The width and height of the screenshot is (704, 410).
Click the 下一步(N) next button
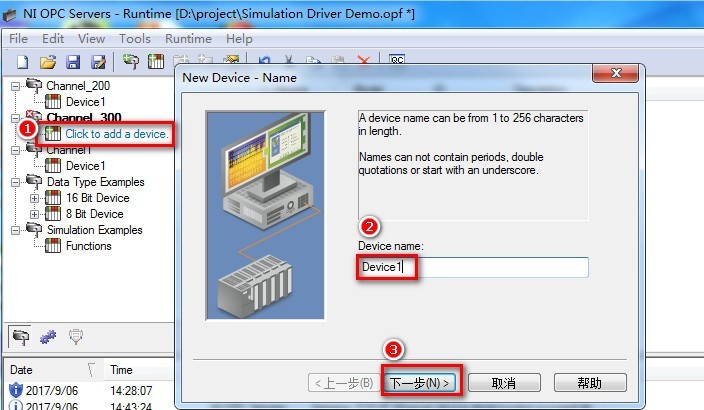pyautogui.click(x=420, y=383)
